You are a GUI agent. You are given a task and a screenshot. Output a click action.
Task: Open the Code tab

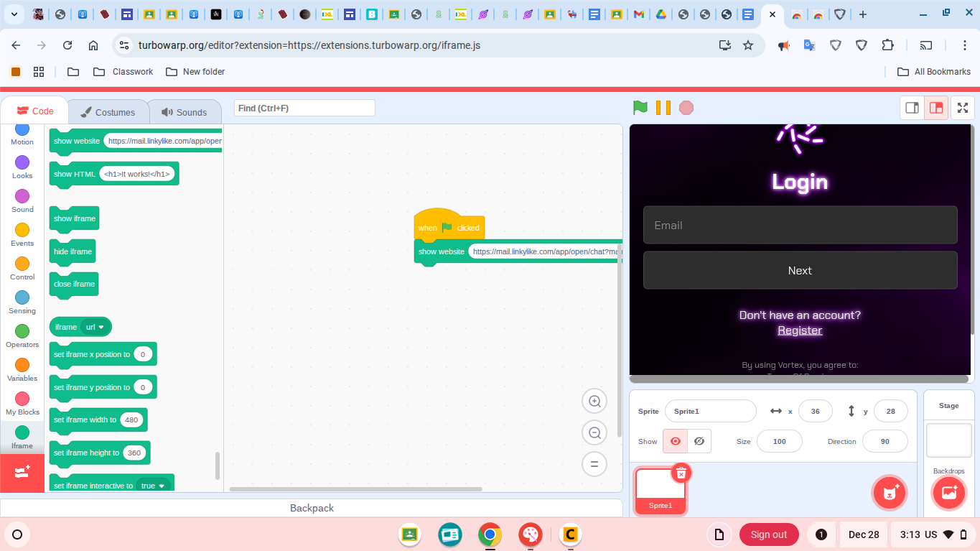[x=34, y=111]
